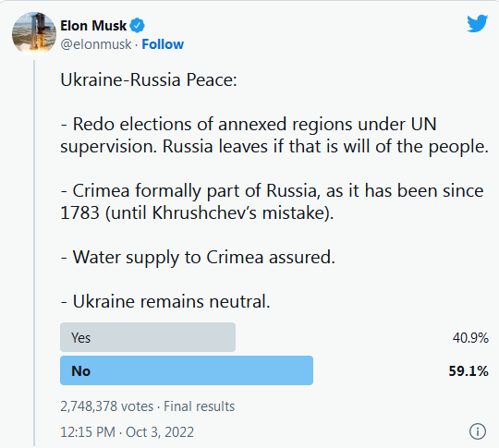Select the Yes poll option bar
Image resolution: width=499 pixels, height=448 pixels.
pyautogui.click(x=148, y=337)
